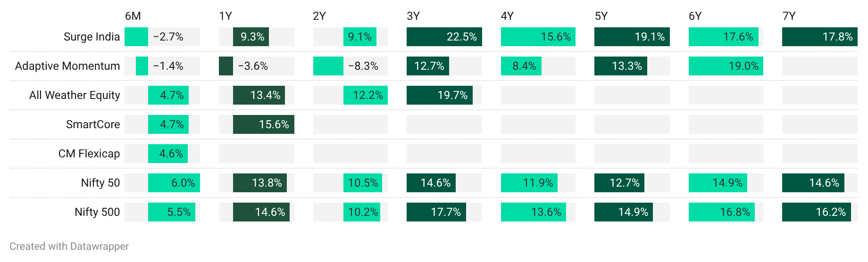This screenshot has height=262, width=868.
Task: Select the SmartCore row label
Action: pos(93,124)
